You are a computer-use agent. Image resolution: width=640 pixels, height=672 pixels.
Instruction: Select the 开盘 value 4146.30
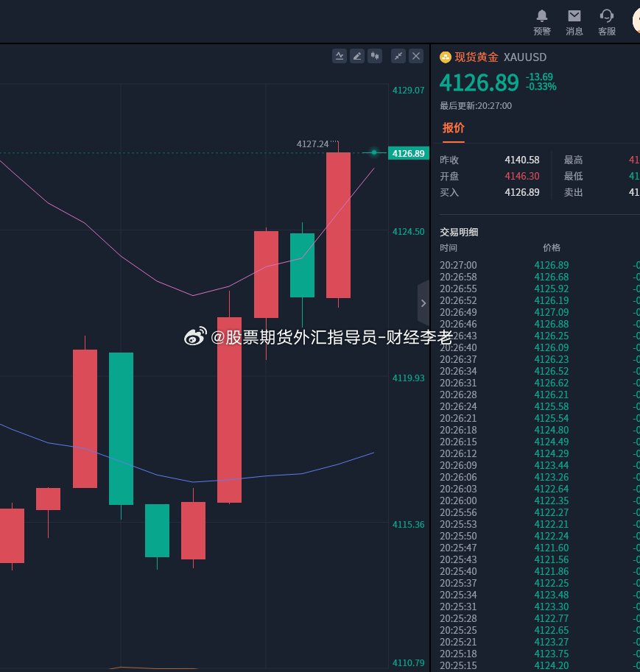522,176
